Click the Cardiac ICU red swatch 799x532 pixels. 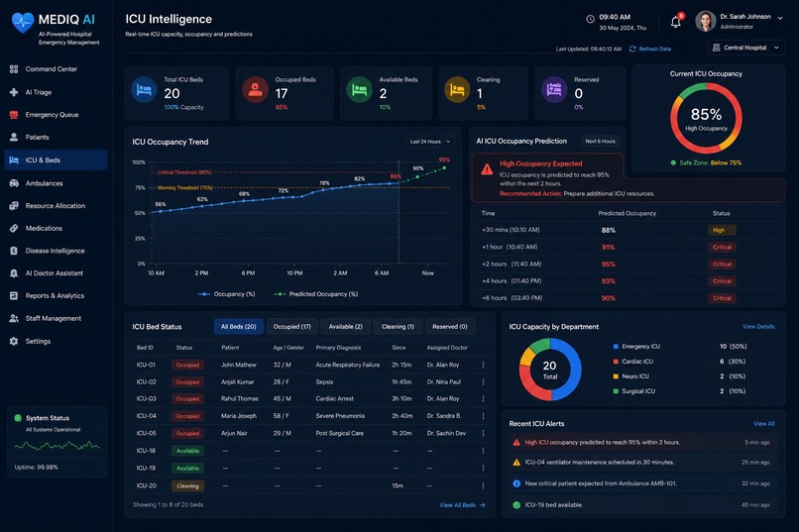[x=616, y=362]
